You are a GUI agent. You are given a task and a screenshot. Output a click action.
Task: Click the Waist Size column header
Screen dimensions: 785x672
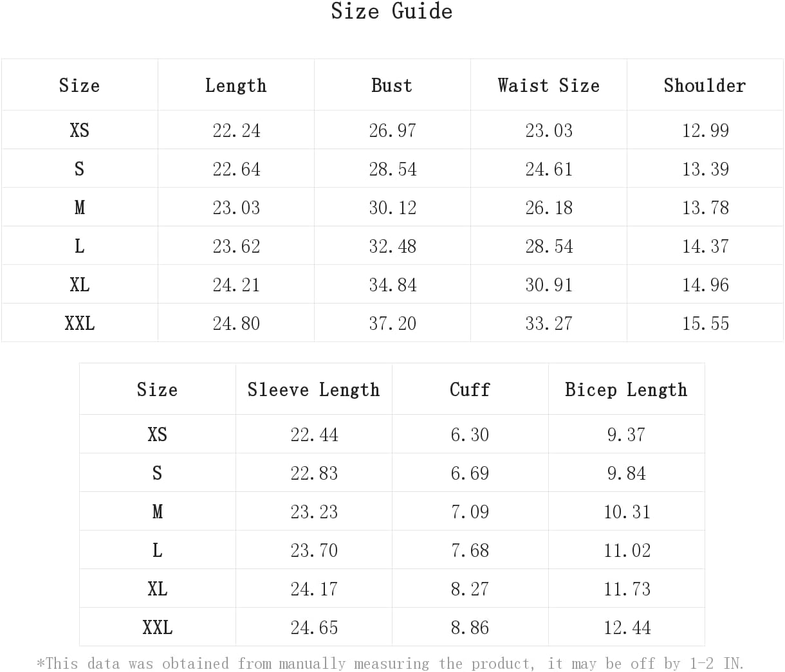[x=548, y=86]
